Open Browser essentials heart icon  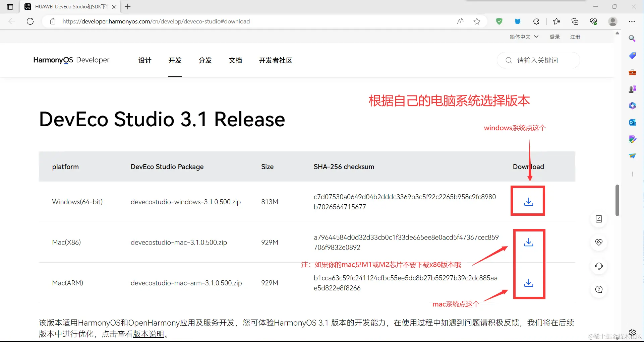[x=593, y=21]
